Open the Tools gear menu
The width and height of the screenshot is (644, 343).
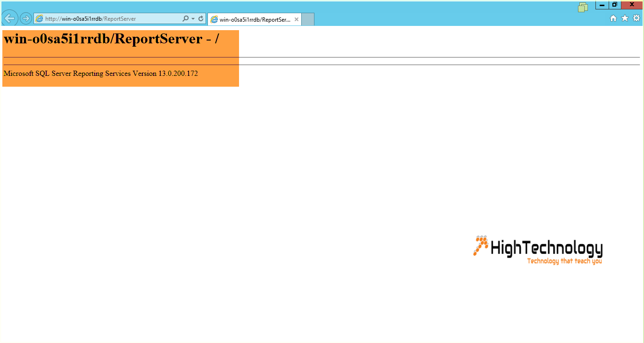pyautogui.click(x=636, y=18)
